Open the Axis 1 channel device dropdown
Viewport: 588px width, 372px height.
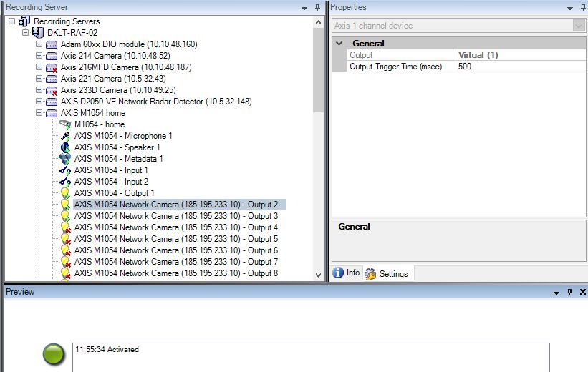[579, 26]
